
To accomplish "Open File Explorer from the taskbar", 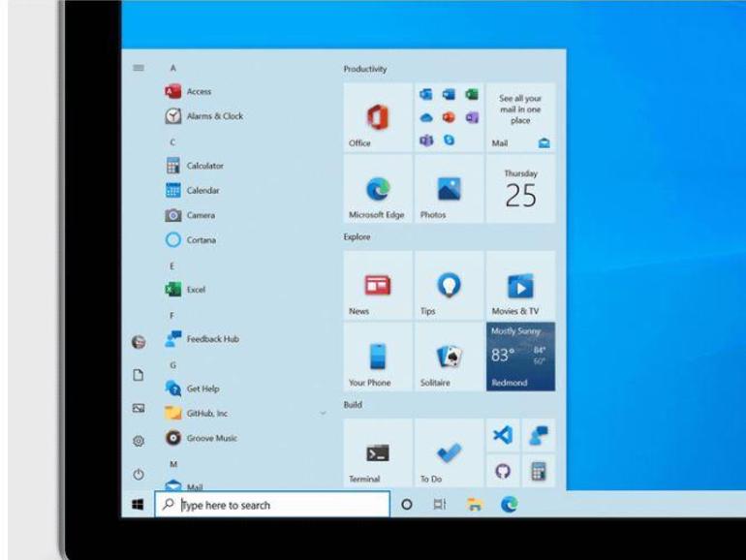I will [475, 505].
